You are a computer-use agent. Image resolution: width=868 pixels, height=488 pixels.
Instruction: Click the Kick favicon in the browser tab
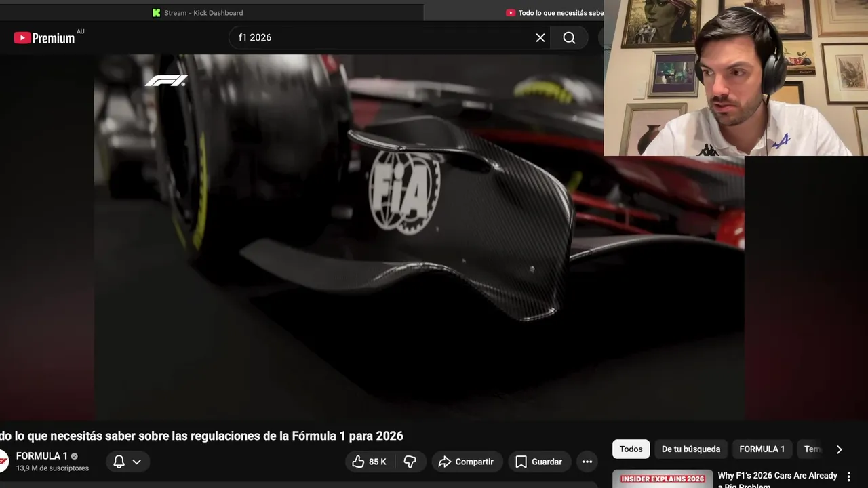(157, 13)
